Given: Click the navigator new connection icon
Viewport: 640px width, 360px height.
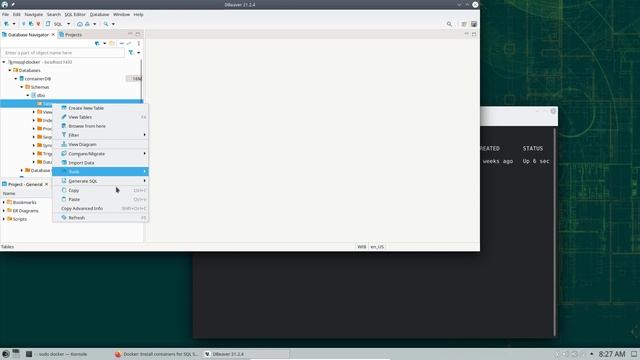Looking at the screenshot, I should coord(97,43).
